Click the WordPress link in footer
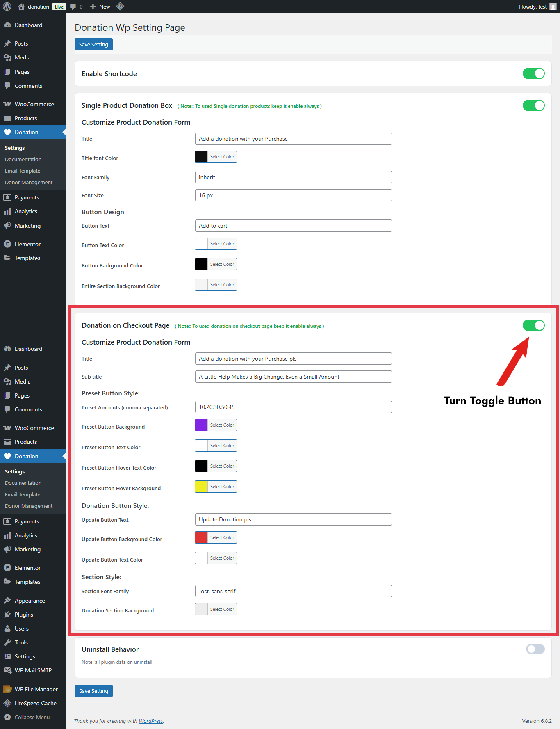Screen dimensions: 560x729 pyautogui.click(x=150, y=721)
